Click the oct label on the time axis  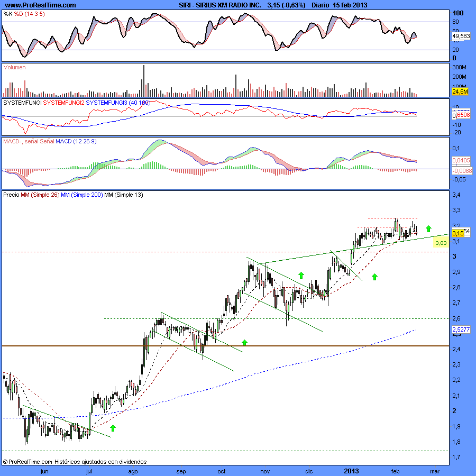[x=221, y=471]
